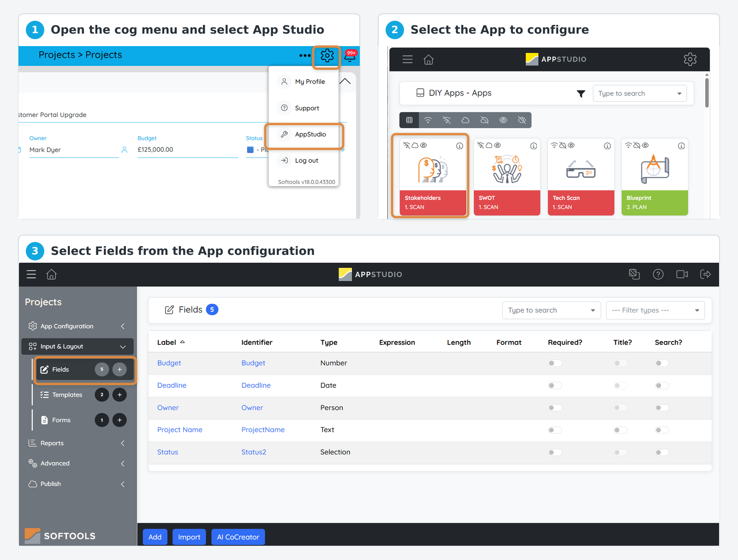
Task: Open the cog settings menu icon
Action: 327,56
